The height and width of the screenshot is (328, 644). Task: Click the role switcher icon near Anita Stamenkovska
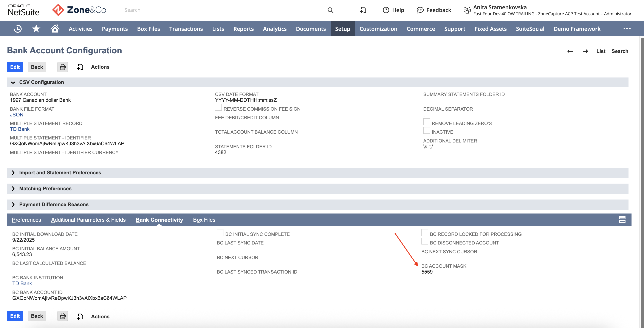467,10
